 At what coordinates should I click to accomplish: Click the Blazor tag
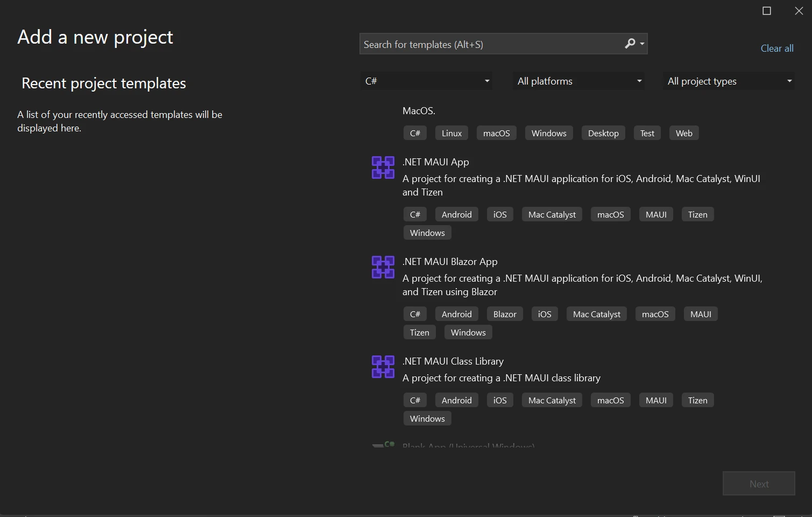click(505, 314)
